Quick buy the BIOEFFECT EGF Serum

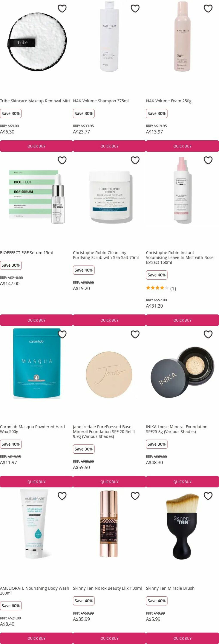coord(37,320)
